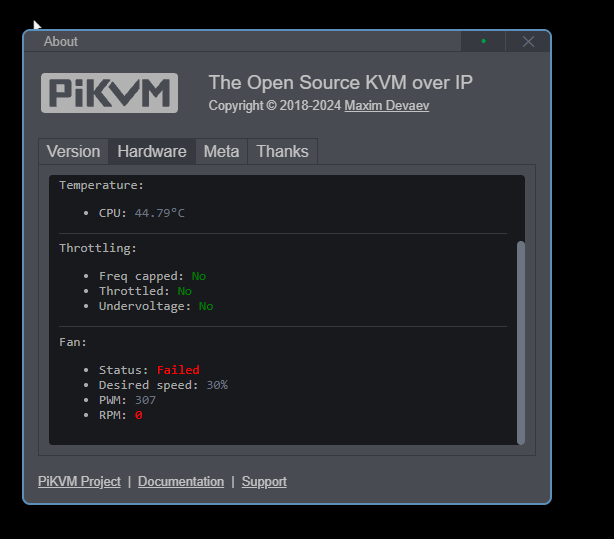Click the red RPM value 0

coord(139,415)
